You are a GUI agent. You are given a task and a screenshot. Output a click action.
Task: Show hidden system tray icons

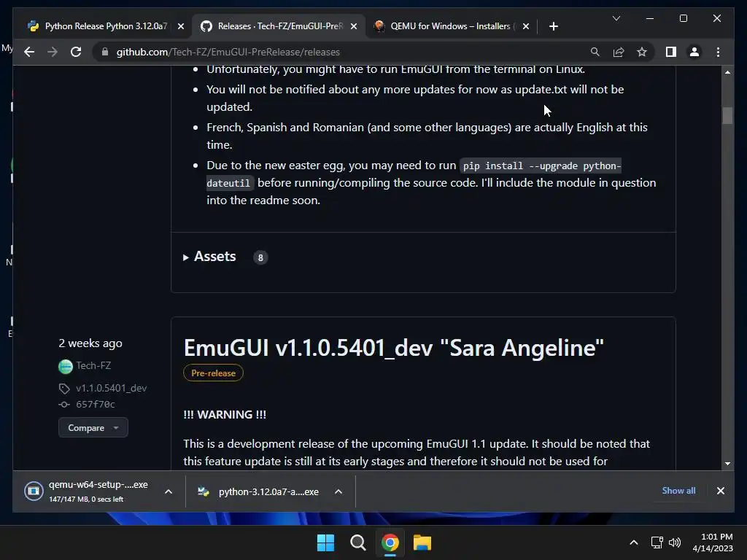click(x=634, y=542)
